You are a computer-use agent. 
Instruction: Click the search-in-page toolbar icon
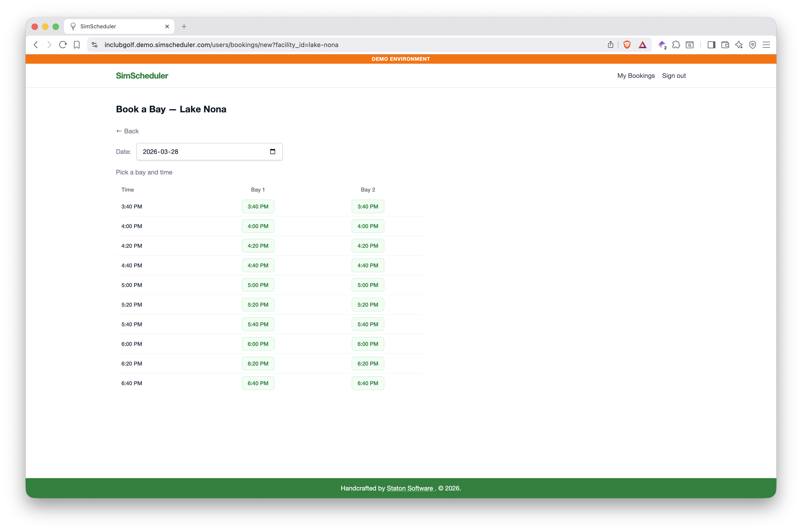coord(689,45)
